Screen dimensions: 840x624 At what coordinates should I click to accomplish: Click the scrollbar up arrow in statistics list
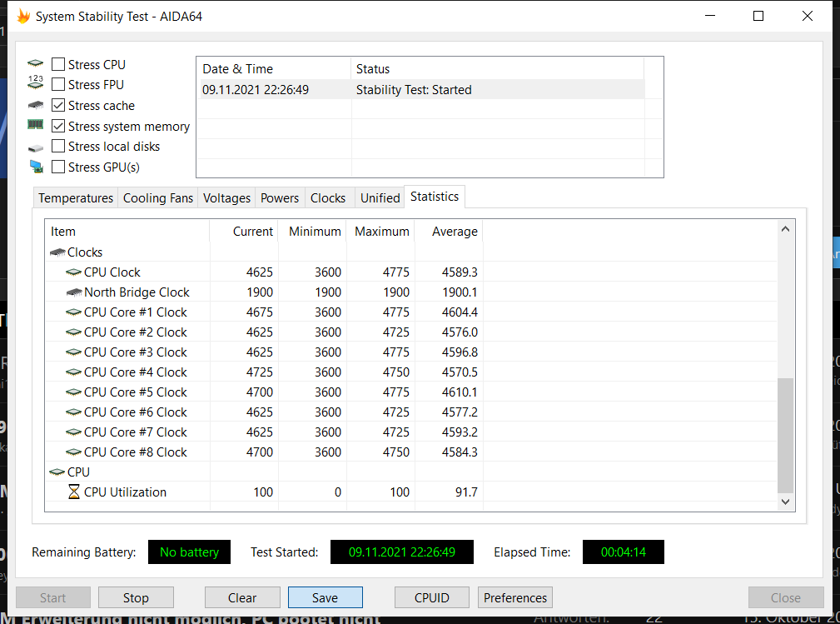(x=785, y=229)
